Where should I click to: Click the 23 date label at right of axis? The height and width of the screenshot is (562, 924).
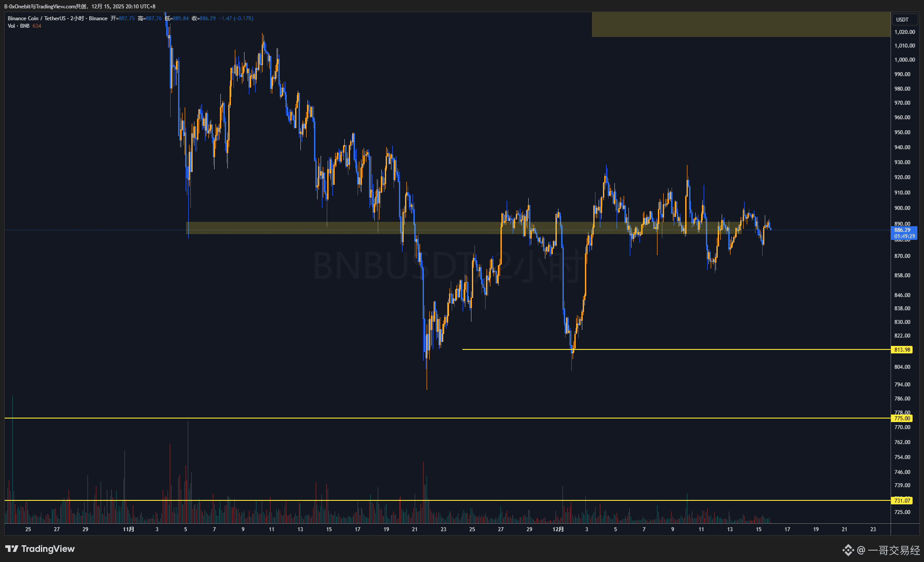pyautogui.click(x=873, y=529)
